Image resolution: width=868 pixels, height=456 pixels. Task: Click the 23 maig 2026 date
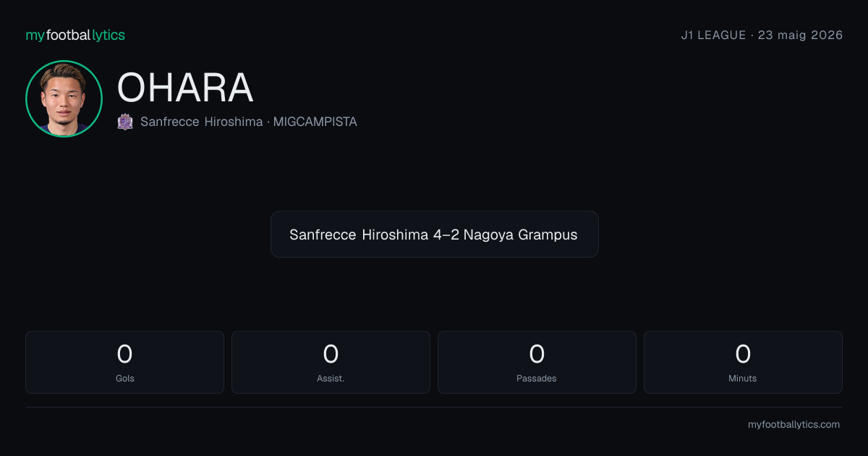pyautogui.click(x=800, y=35)
